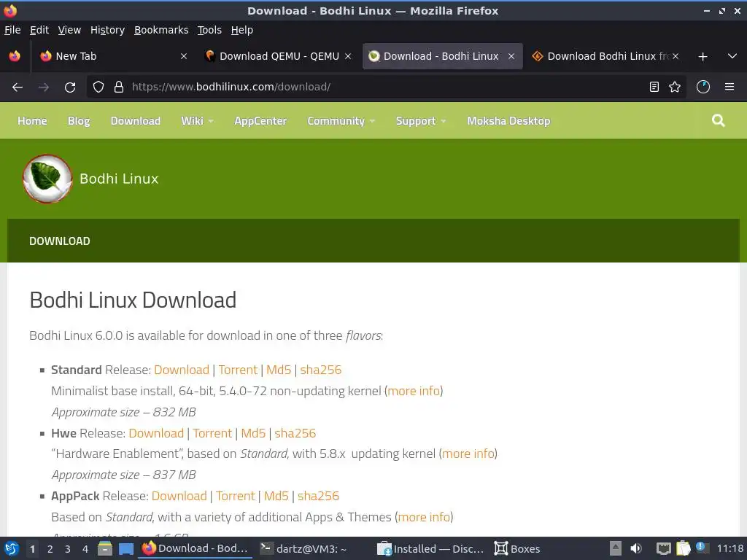Open the History menu
747x560 pixels.
point(107,30)
